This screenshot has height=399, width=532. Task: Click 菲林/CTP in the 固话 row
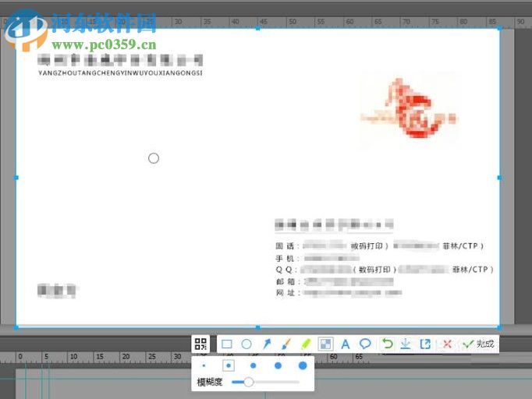point(460,246)
